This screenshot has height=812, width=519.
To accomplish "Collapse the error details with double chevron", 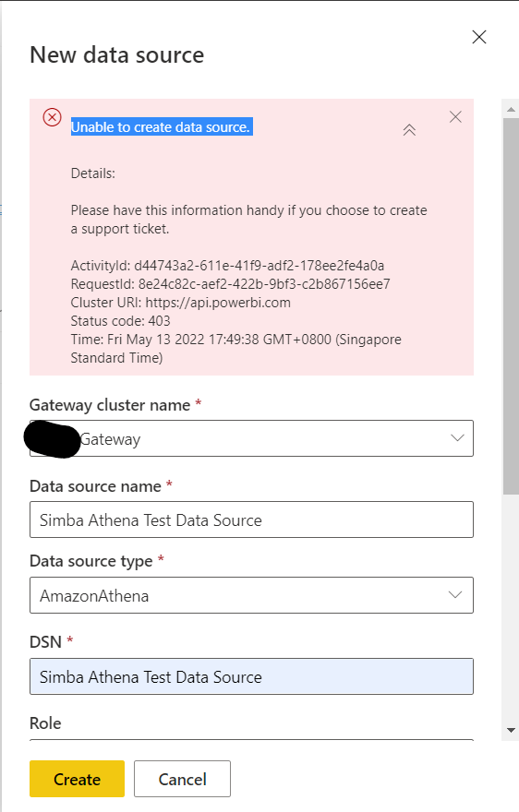I will pyautogui.click(x=410, y=130).
